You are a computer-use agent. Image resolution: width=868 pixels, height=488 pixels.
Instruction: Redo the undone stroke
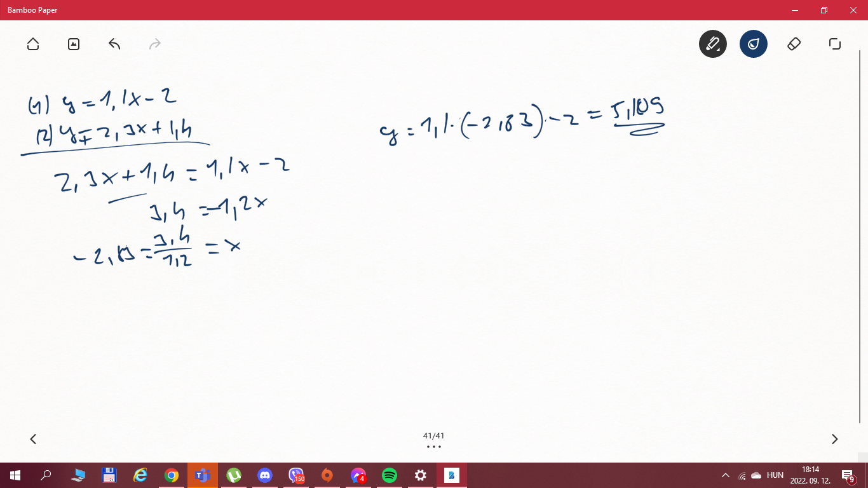tap(155, 44)
